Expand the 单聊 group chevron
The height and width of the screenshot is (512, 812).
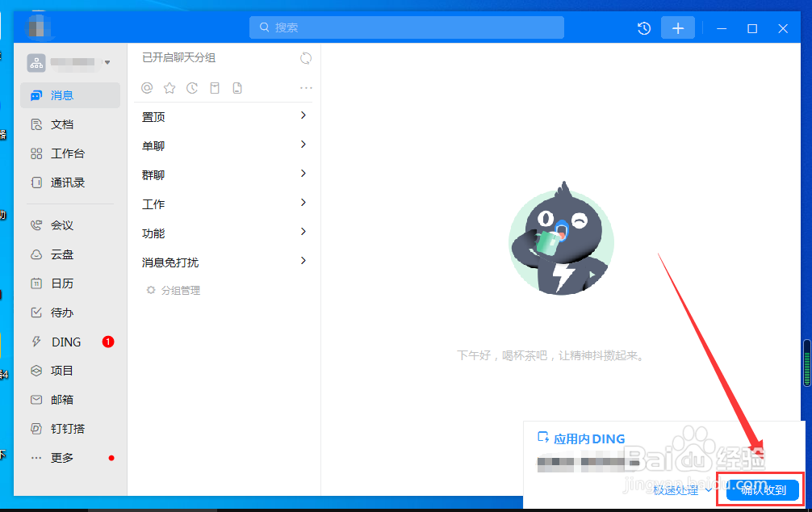coord(303,144)
